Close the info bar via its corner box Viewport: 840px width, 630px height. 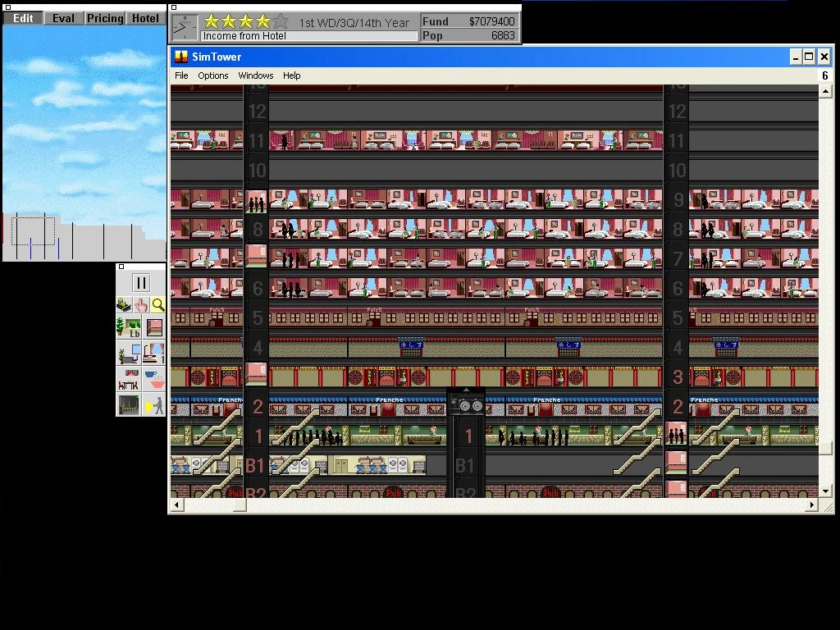click(x=174, y=7)
